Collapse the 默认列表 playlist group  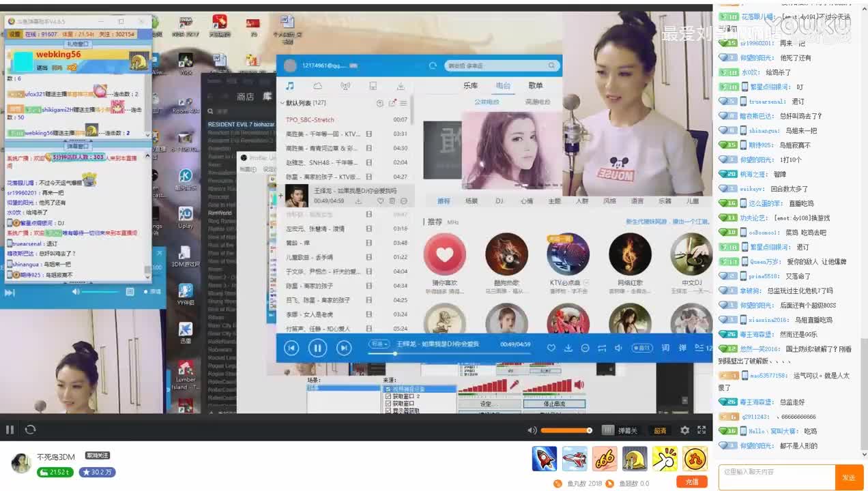tap(282, 103)
